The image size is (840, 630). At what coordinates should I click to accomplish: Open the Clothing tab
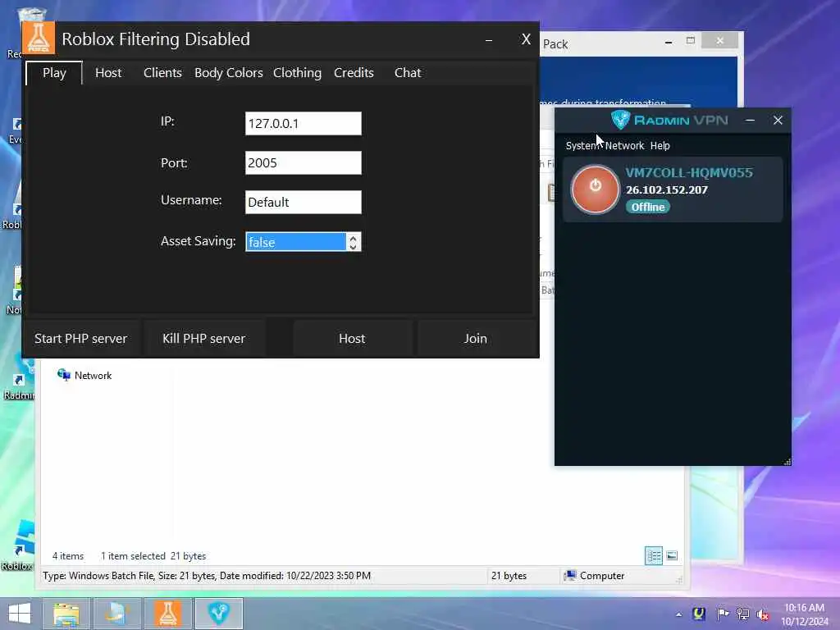point(297,73)
